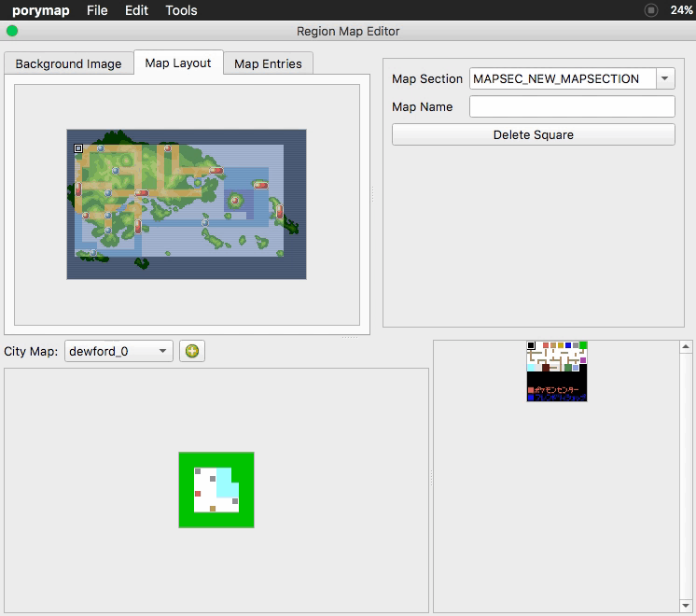The width and height of the screenshot is (696, 616).
Task: Select the cyan water tile in the palette
Action: tap(531, 368)
